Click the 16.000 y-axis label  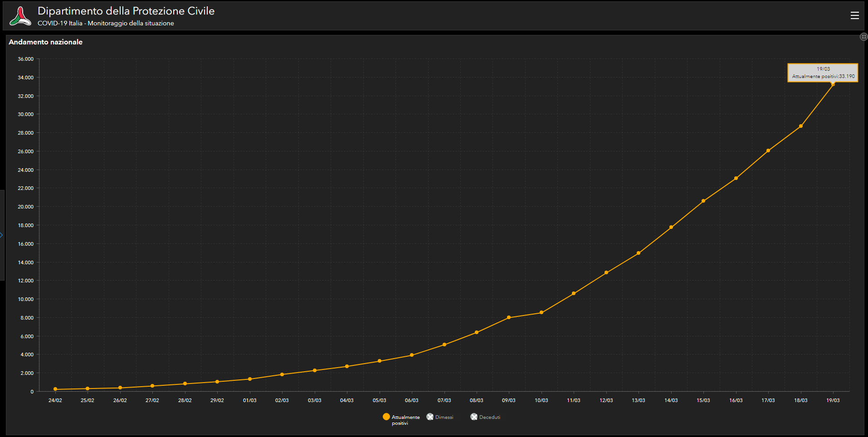coord(25,244)
